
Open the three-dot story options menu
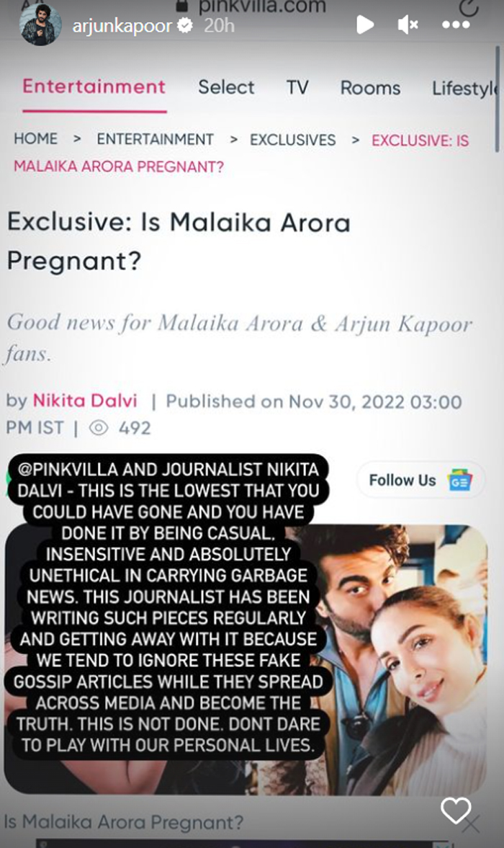(455, 25)
